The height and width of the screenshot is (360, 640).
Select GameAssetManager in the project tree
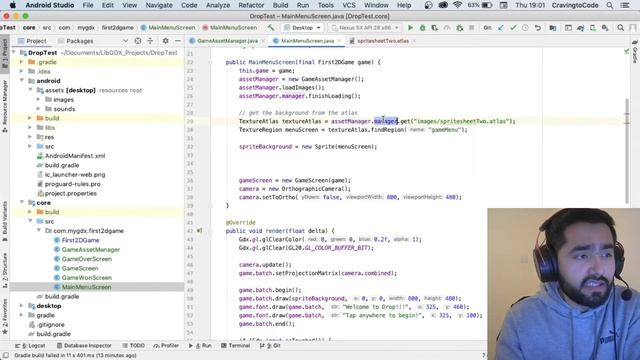91,250
